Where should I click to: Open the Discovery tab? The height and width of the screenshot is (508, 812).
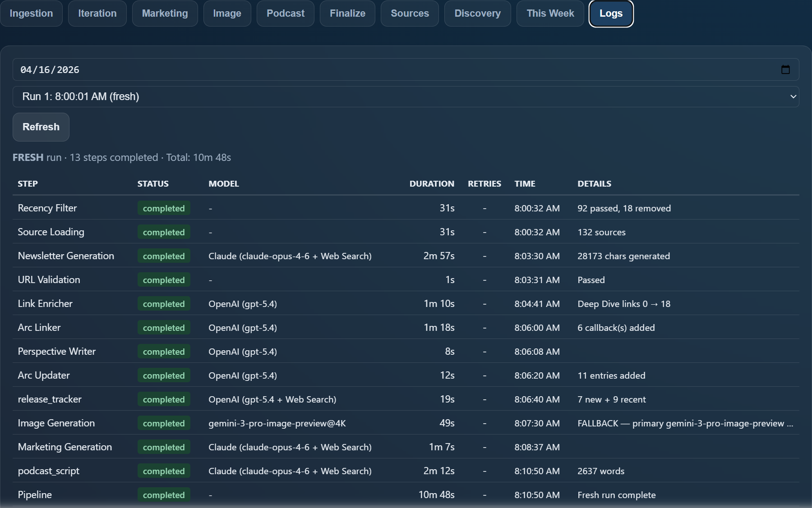477,14
